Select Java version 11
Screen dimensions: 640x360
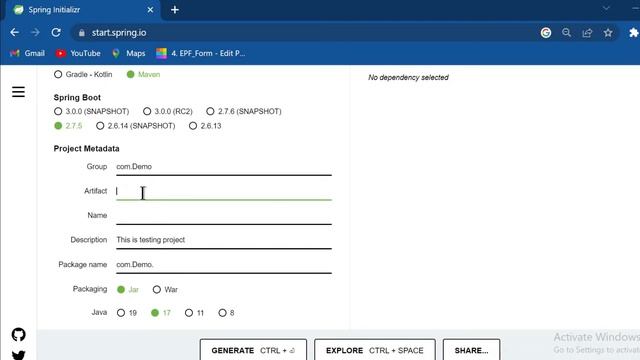pos(194,313)
